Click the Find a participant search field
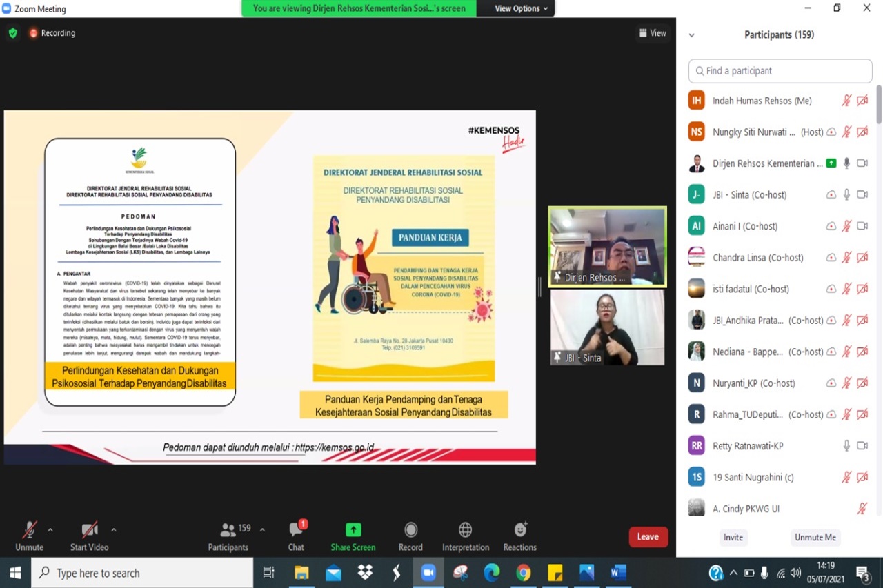The width and height of the screenshot is (883, 588). 780,71
